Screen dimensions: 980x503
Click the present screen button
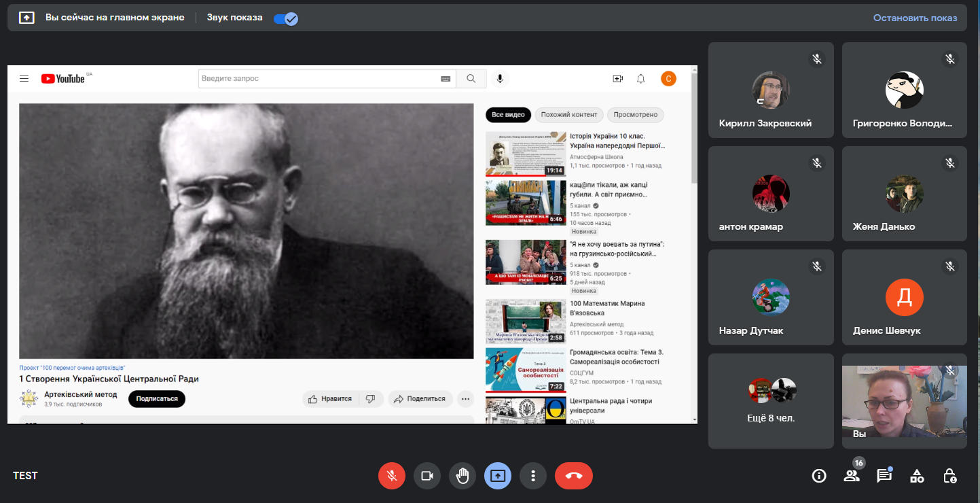pyautogui.click(x=498, y=476)
